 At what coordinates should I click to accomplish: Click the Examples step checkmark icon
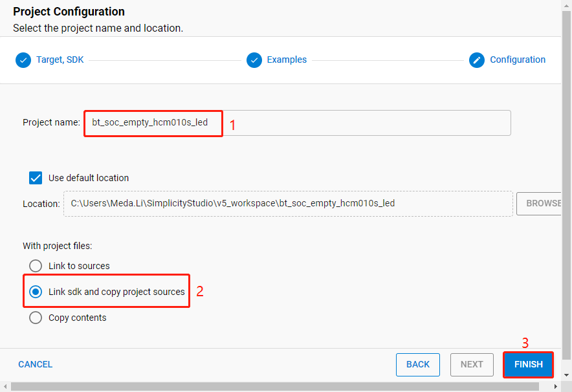[254, 60]
